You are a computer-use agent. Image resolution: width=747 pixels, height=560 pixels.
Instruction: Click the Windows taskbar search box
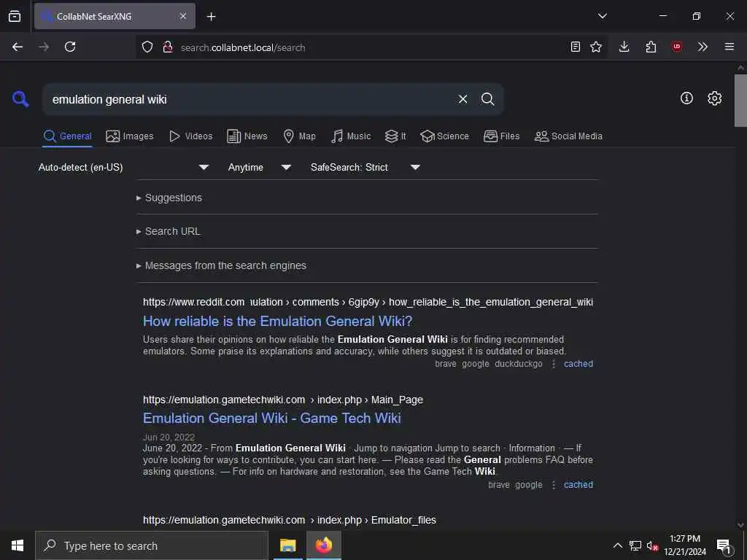(x=152, y=545)
